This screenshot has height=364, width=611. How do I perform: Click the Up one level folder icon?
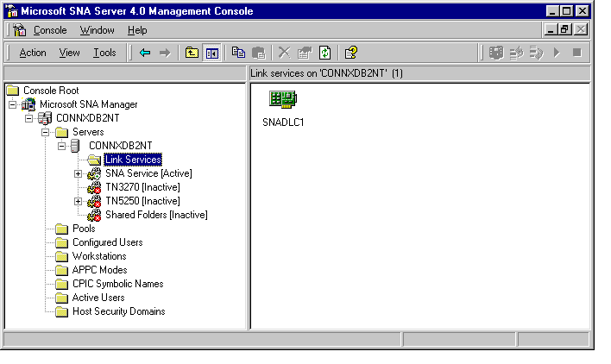click(x=192, y=53)
